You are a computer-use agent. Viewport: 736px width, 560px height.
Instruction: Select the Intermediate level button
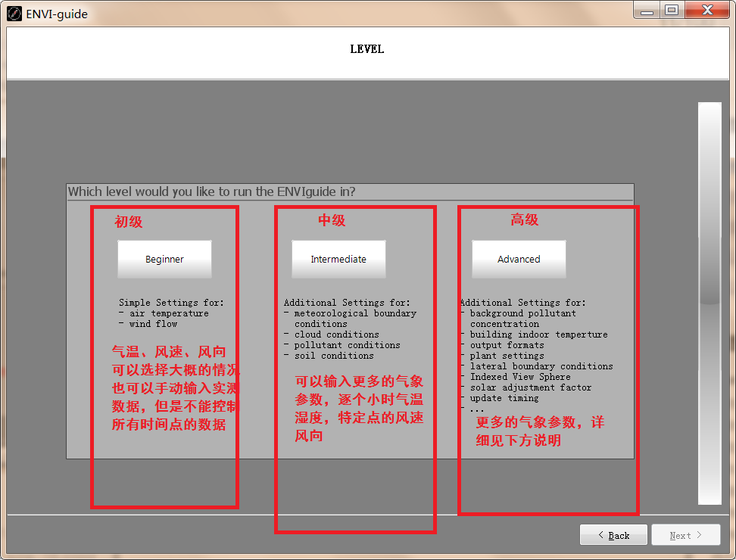click(x=338, y=259)
